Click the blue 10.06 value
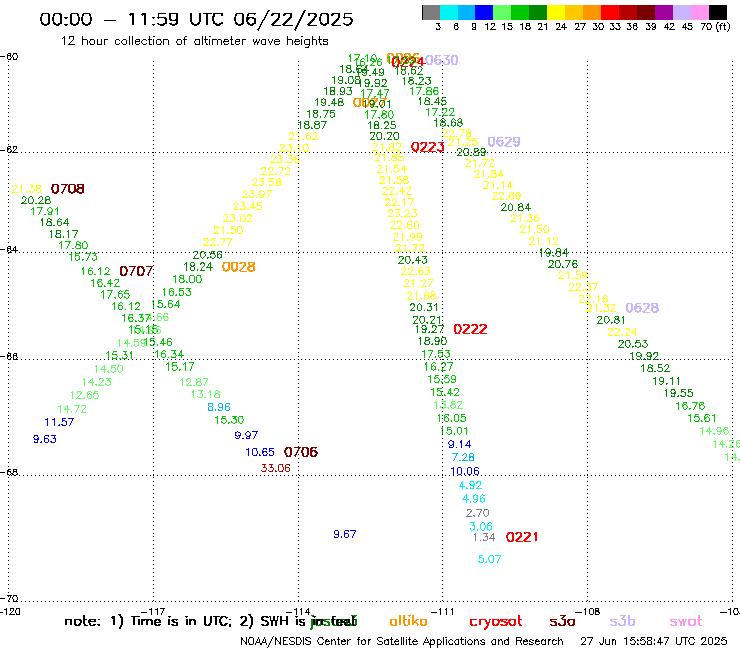Screen dimensions: 740x650 tap(465, 471)
